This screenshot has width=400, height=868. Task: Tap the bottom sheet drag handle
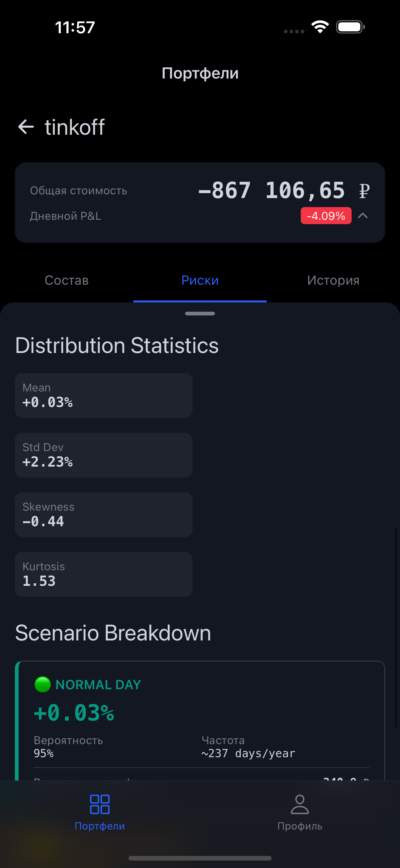tap(200, 314)
